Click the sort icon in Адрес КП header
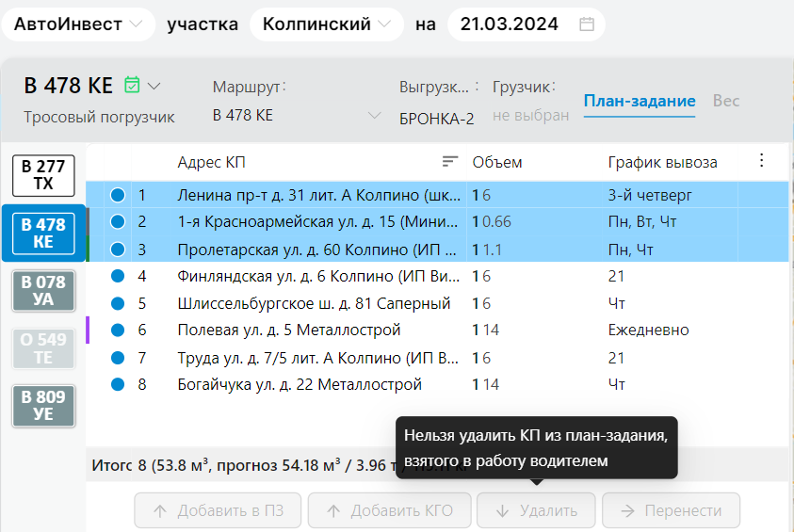The height and width of the screenshot is (532, 794). tap(450, 162)
